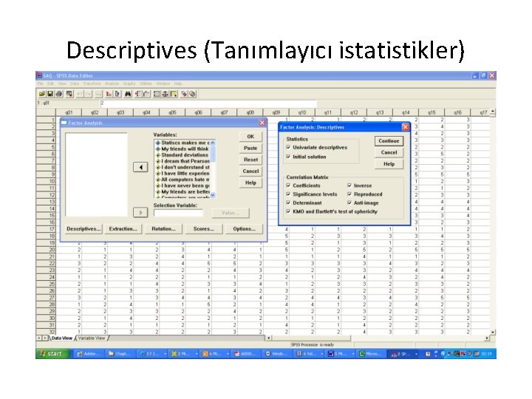Click the Print toolbar icon
Screen dimensions: 532x399
tap(58, 94)
